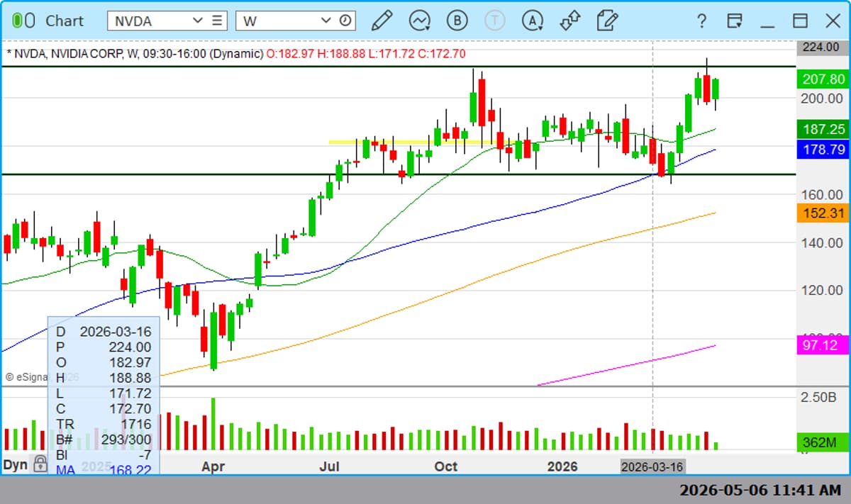The height and width of the screenshot is (504, 851).
Task: Click the 178.79 blue moving average label
Action: 823,150
